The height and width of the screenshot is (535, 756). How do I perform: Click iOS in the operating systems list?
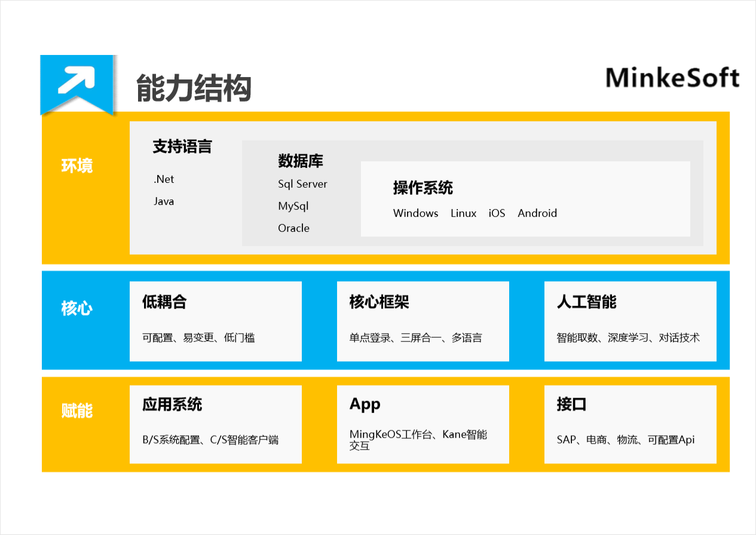coord(497,213)
